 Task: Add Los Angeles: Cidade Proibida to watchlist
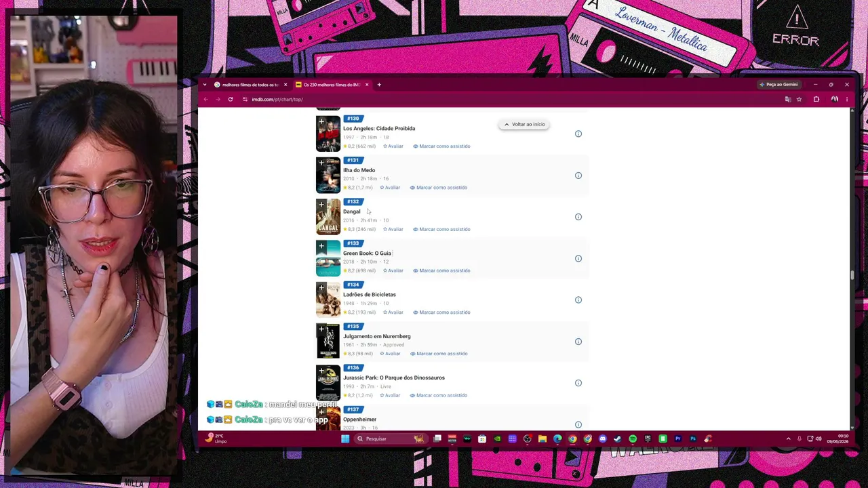pyautogui.click(x=321, y=122)
